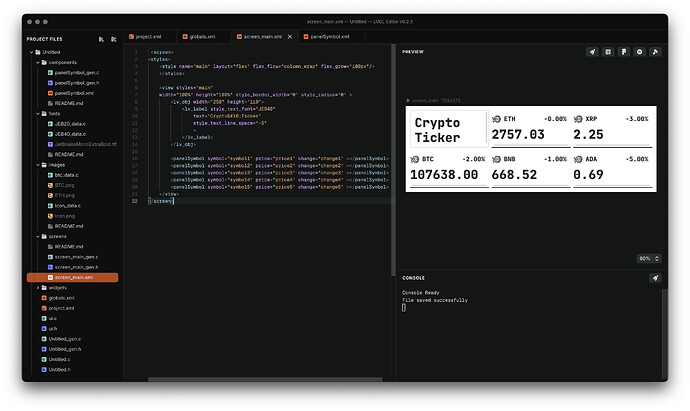690x411 pixels.
Task: Click the editor vertical scrollbar
Action: coord(393,160)
